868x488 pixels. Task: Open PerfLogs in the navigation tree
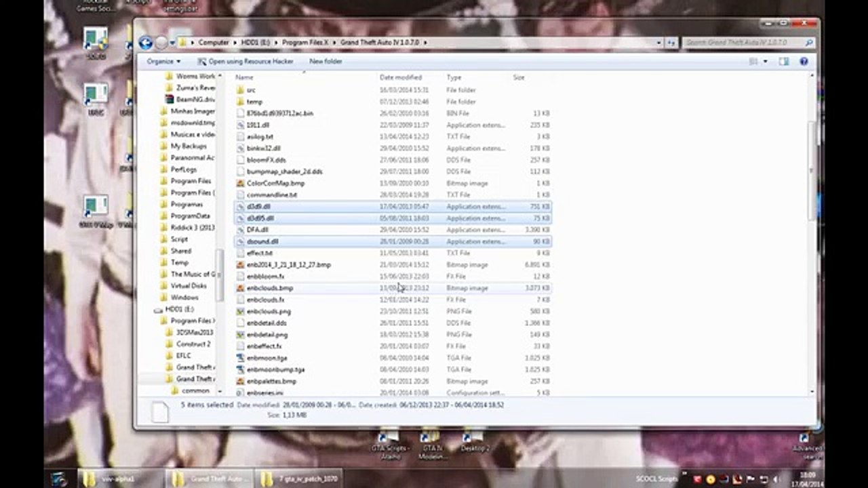[184, 169]
